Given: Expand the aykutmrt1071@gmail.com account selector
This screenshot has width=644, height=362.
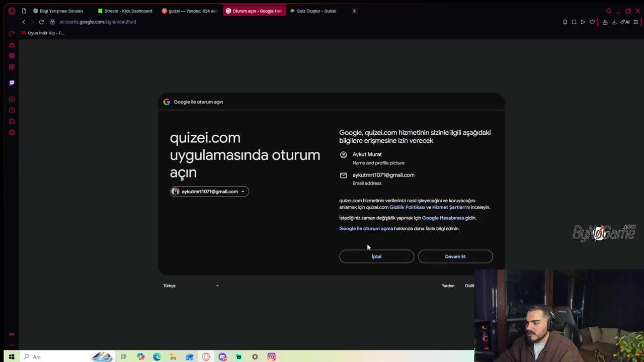Looking at the screenshot, I should tap(209, 192).
